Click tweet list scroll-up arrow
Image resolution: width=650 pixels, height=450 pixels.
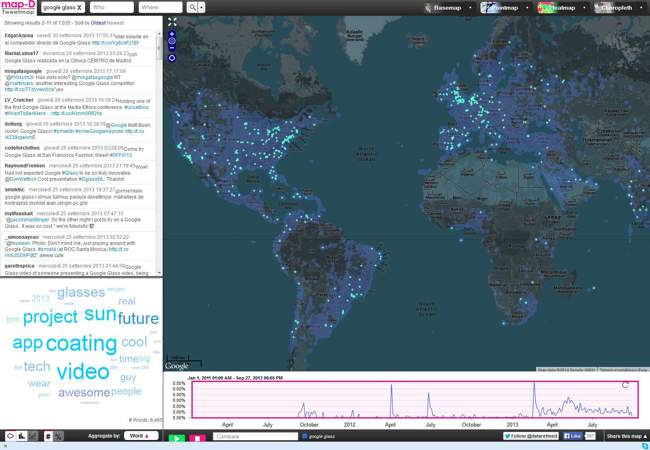click(159, 33)
